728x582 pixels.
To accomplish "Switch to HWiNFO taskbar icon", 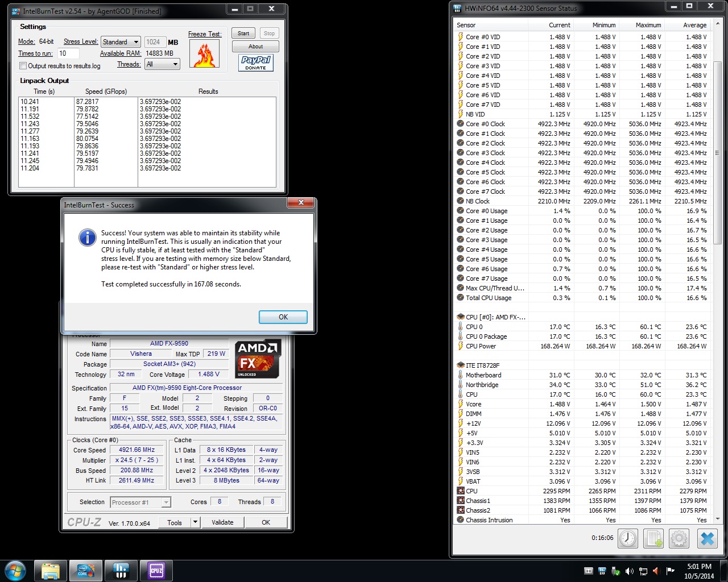I will click(121, 571).
